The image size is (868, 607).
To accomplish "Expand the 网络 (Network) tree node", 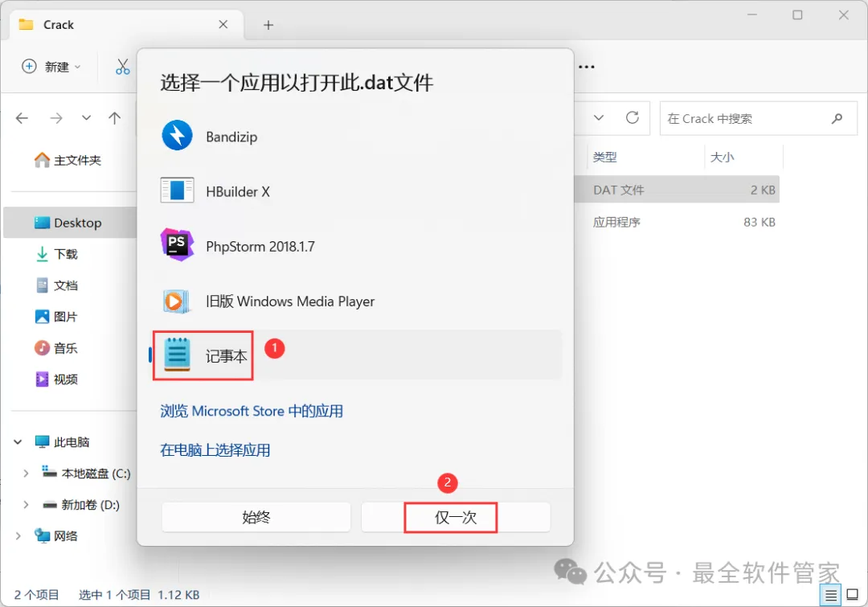I will point(18,535).
